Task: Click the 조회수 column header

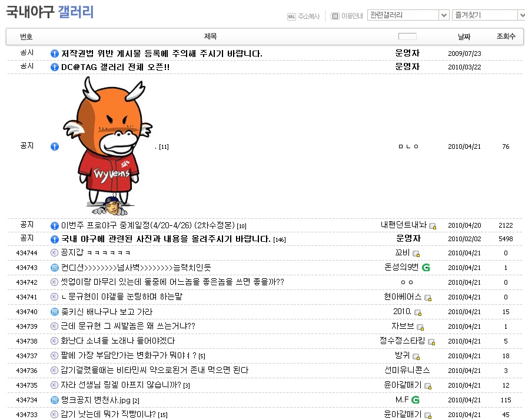Action: click(x=506, y=36)
